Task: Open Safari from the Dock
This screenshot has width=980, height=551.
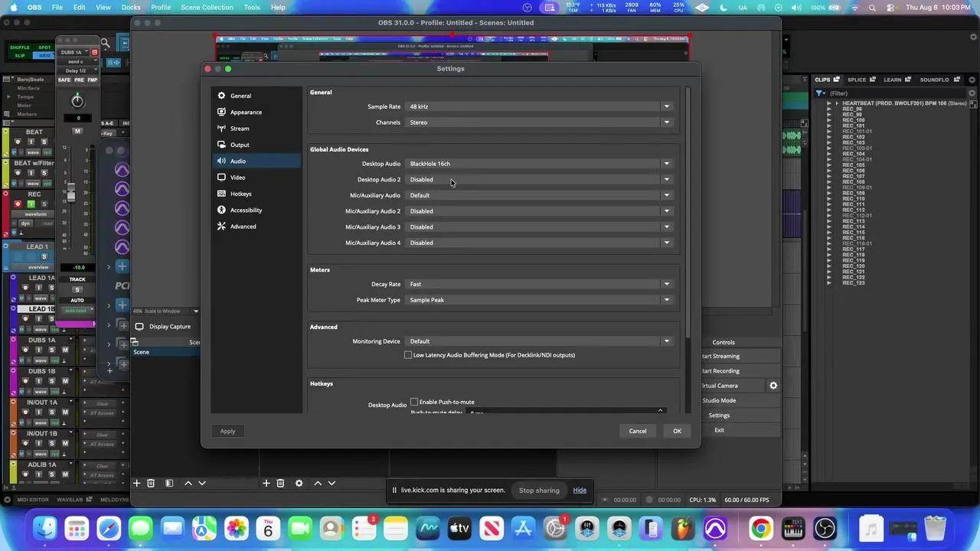Action: (x=109, y=528)
